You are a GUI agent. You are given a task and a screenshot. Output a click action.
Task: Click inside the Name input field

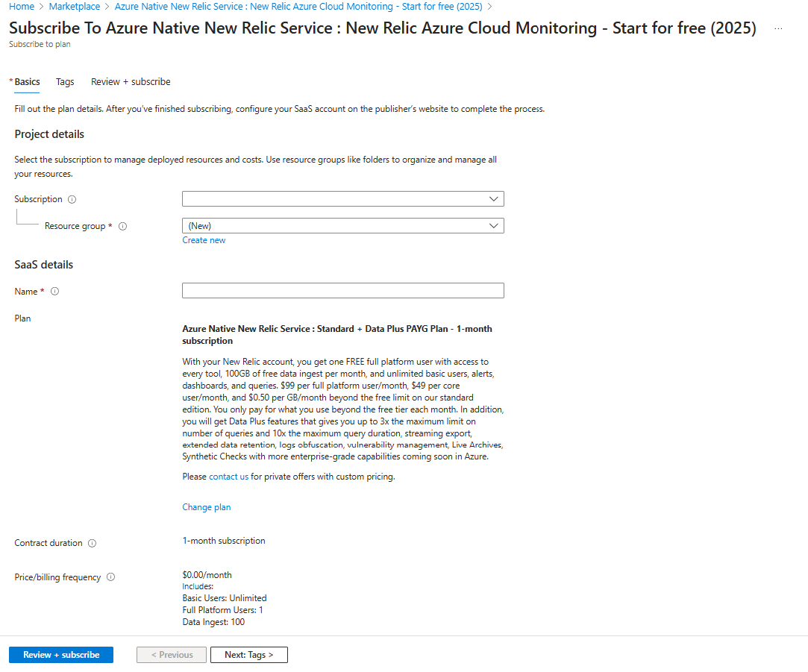point(342,290)
